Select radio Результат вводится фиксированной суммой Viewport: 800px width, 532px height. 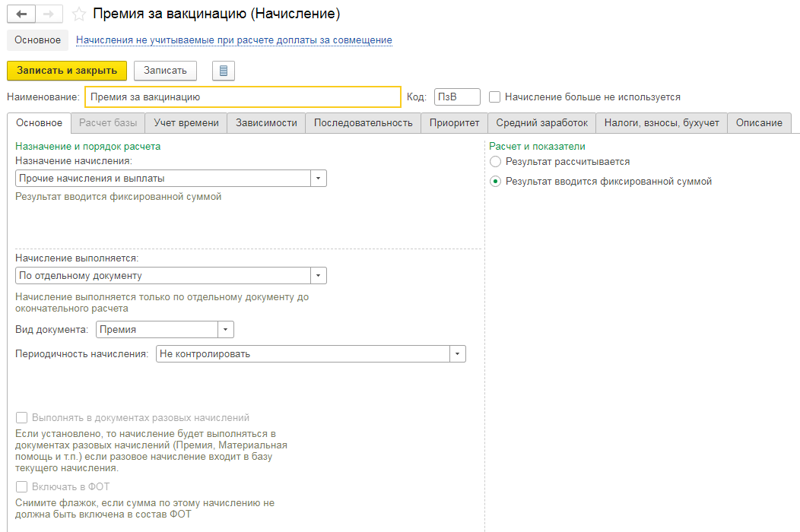tap(496, 182)
